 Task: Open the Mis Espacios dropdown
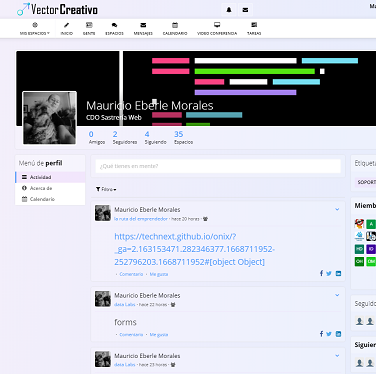[35, 29]
